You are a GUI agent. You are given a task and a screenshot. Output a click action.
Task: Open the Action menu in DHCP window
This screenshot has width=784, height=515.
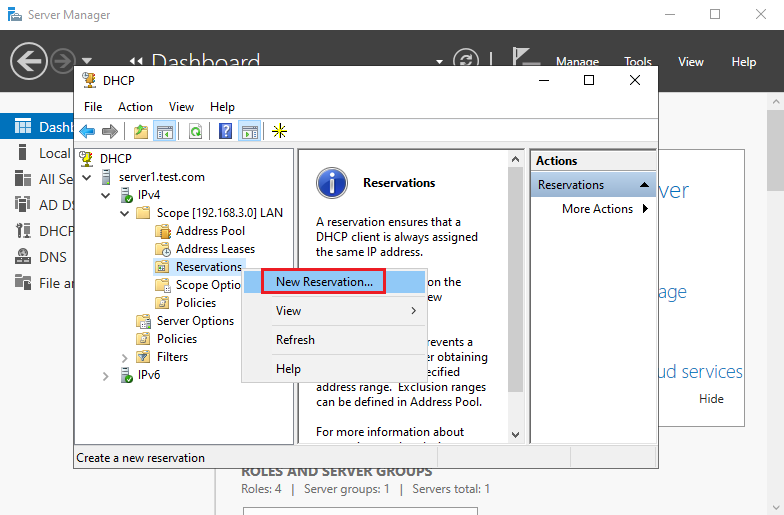point(135,107)
